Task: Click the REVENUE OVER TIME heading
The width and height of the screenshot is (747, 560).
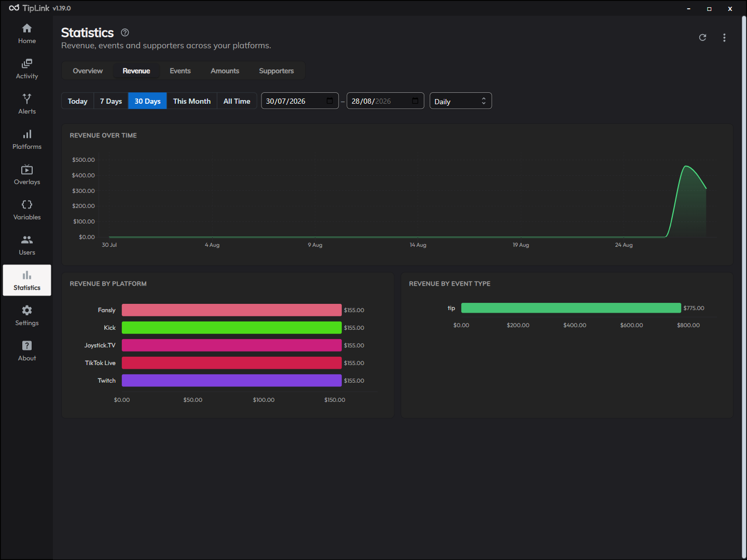Action: click(x=103, y=135)
